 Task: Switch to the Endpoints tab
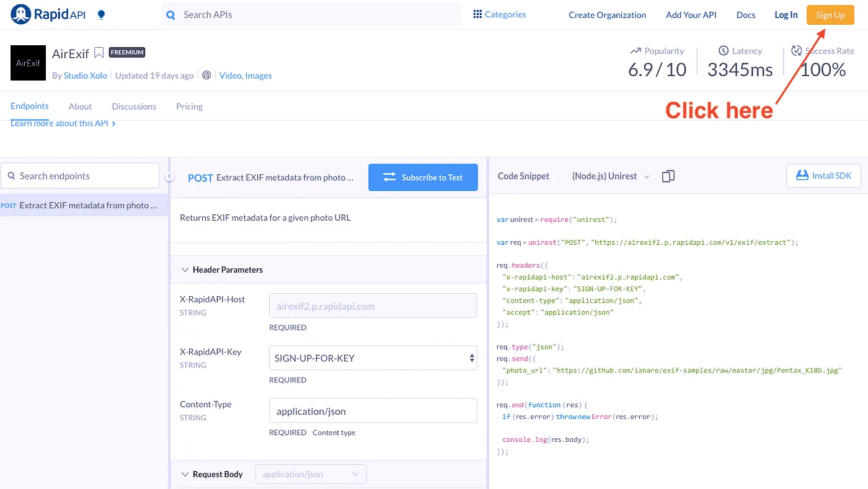click(30, 106)
